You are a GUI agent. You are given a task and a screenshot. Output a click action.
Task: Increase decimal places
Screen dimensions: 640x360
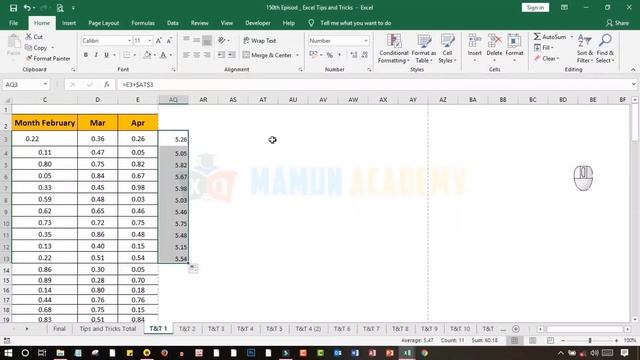pyautogui.click(x=353, y=55)
